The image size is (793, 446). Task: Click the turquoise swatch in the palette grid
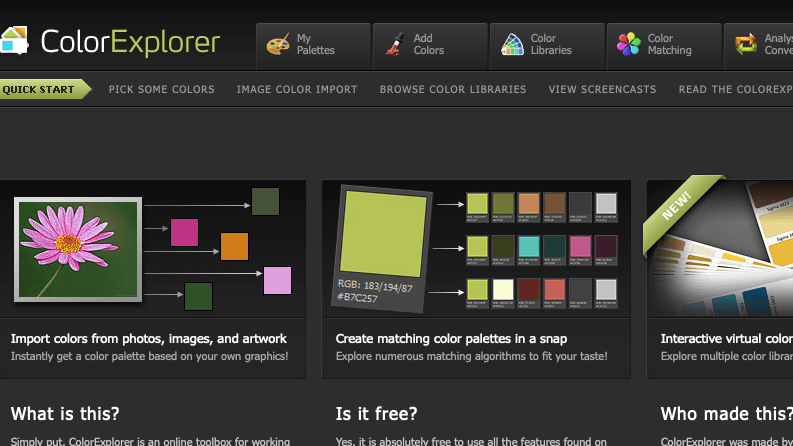528,247
